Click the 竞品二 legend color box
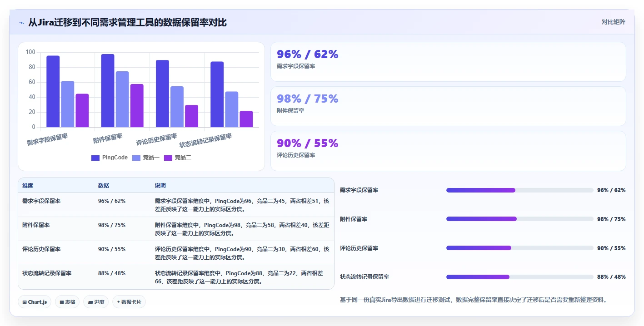Viewport: 644px width, 326px height. (x=168, y=158)
